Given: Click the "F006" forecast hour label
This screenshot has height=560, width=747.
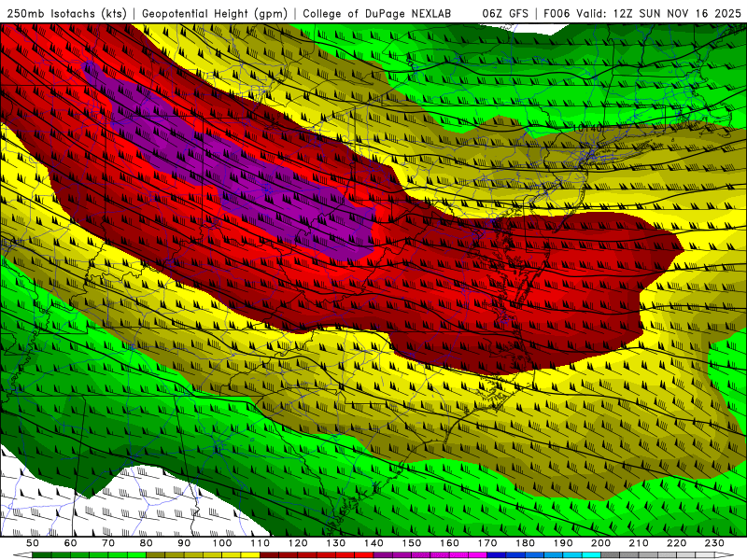Looking at the screenshot, I should pyautogui.click(x=557, y=14).
